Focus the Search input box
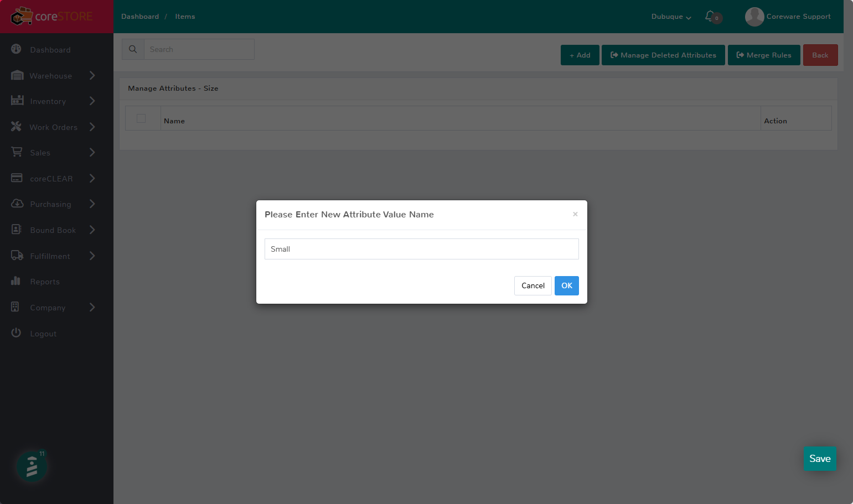 (199, 49)
